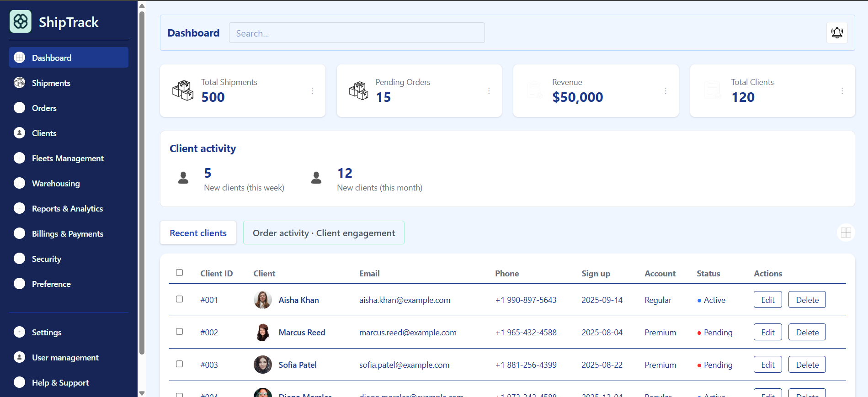The width and height of the screenshot is (868, 397).
Task: Click the Total Shipments boxes icon
Action: pyautogui.click(x=183, y=90)
